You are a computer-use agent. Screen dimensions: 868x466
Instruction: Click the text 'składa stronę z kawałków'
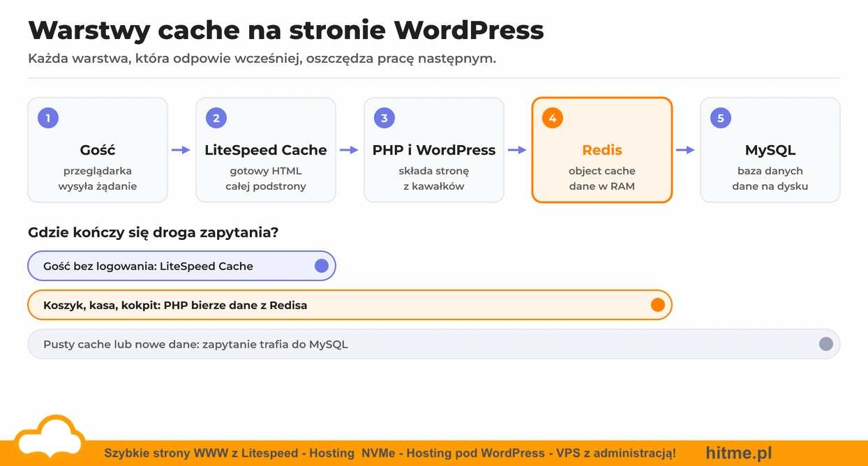point(434,179)
